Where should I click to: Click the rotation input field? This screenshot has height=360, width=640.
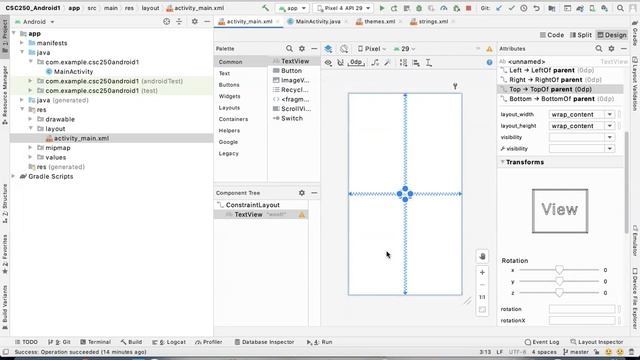pyautogui.click(x=582, y=309)
